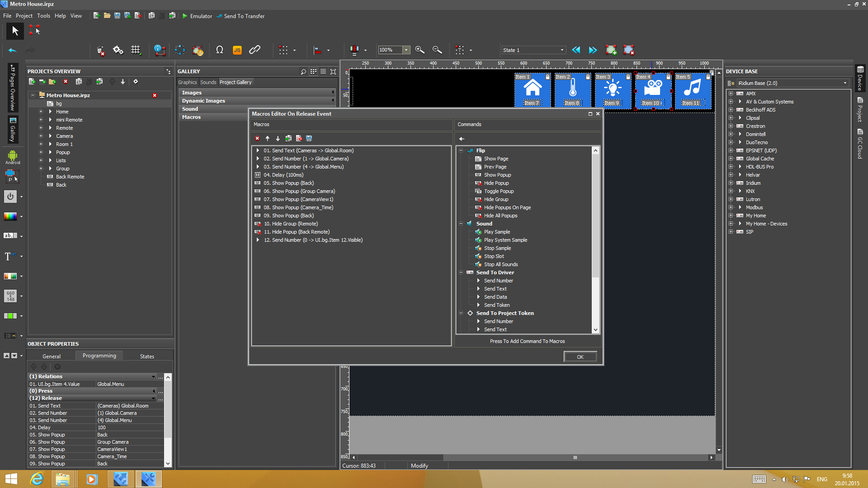Toggle lock on Item 5
Image resolution: width=868 pixels, height=488 pixels.
[x=708, y=77]
